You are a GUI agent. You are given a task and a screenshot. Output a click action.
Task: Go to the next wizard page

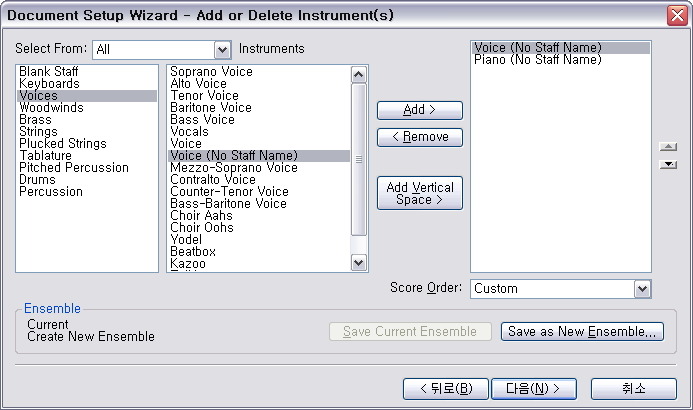pos(532,389)
